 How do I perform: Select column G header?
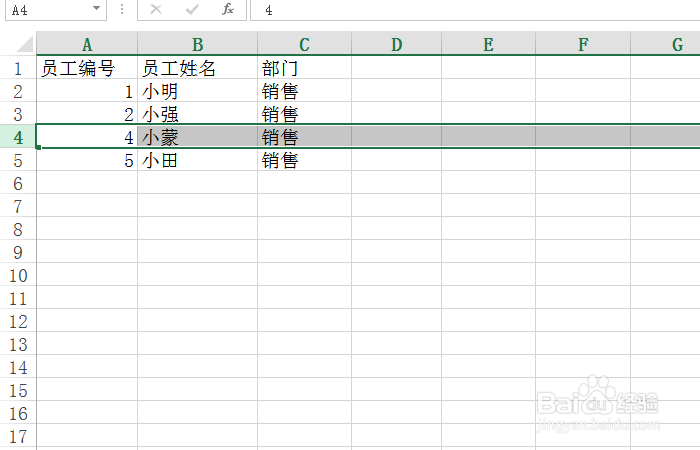[666, 45]
